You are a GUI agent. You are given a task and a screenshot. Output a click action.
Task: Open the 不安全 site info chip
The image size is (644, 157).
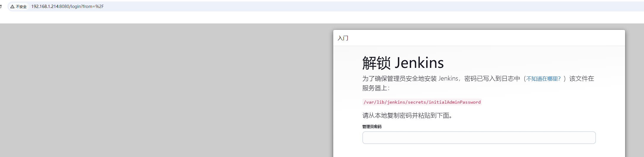point(19,6)
